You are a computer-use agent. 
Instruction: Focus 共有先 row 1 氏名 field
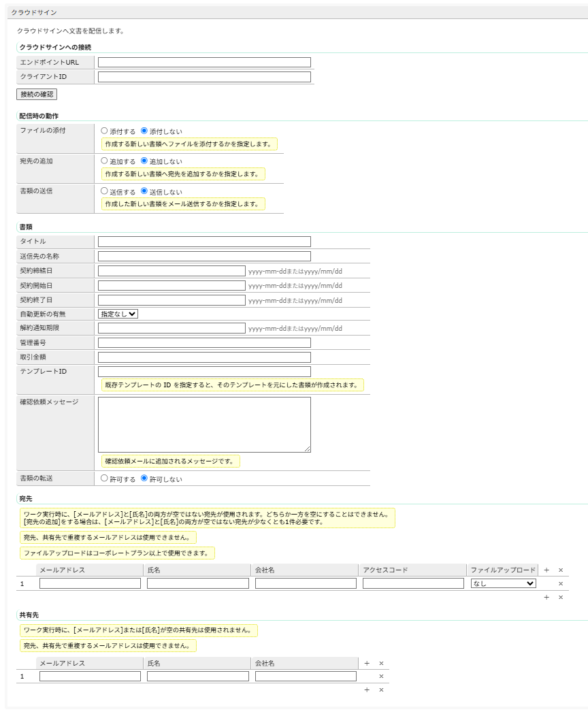tap(197, 676)
